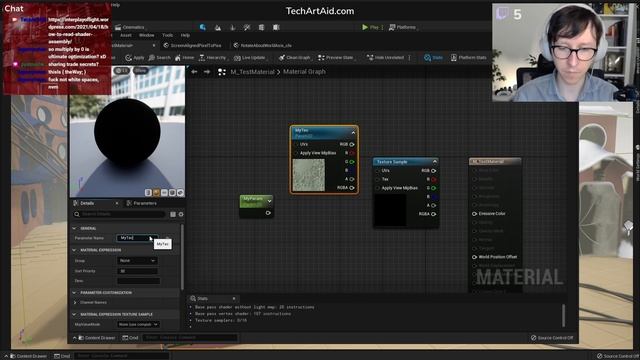Toggle the Stats toolbar button
640x360 pixels.
tap(433, 58)
